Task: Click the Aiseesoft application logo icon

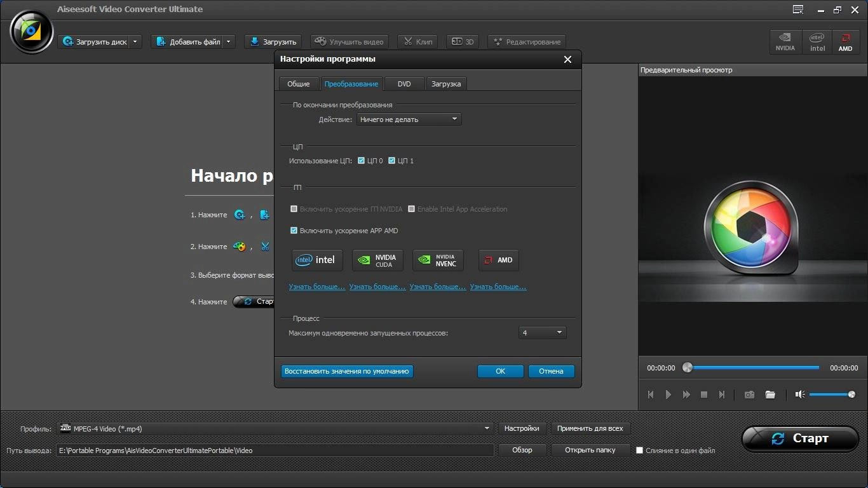Action: coord(31,32)
